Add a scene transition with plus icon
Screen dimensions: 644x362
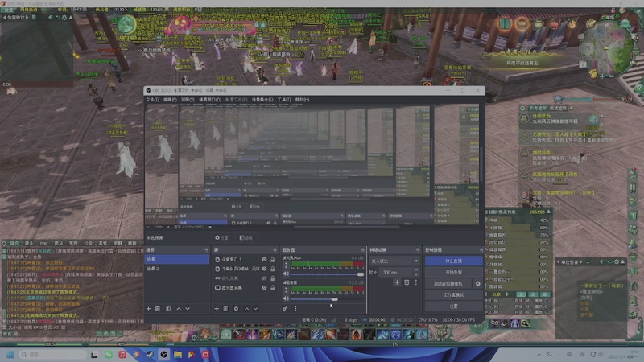[x=397, y=282]
